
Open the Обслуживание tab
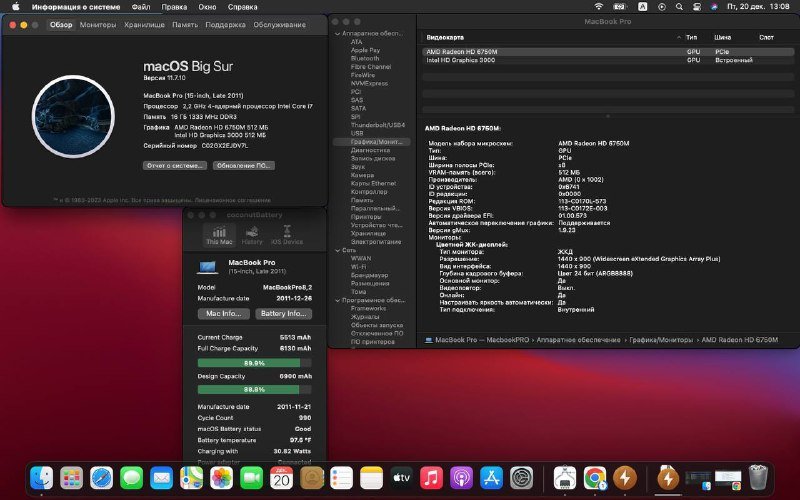(x=280, y=24)
